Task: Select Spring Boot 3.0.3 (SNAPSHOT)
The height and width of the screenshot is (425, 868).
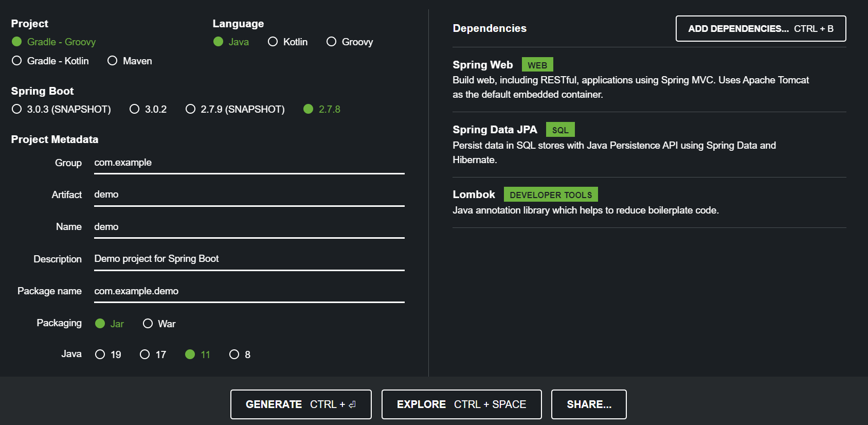Action: (61, 109)
